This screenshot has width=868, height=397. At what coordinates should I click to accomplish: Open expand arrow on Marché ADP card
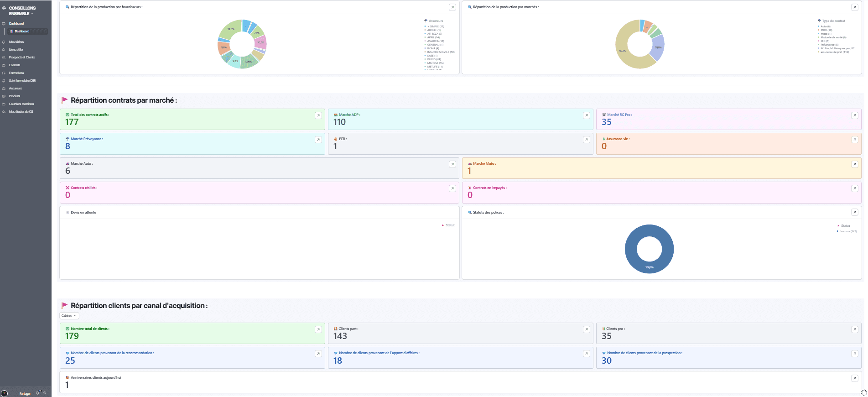[x=586, y=115]
